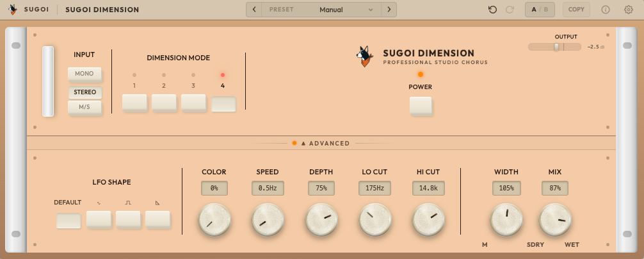644x259 pixels.
Task: Click the output value -2.5 dB
Action: (x=595, y=47)
